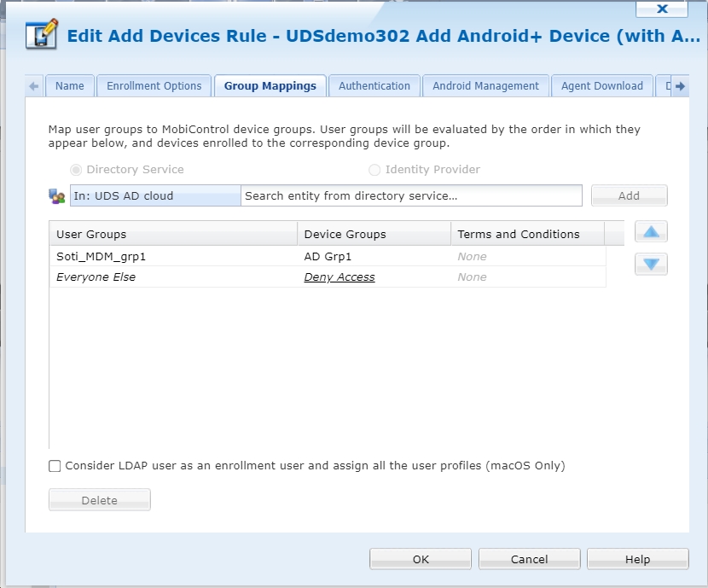
Task: Click the directory service users icon
Action: pyautogui.click(x=57, y=196)
